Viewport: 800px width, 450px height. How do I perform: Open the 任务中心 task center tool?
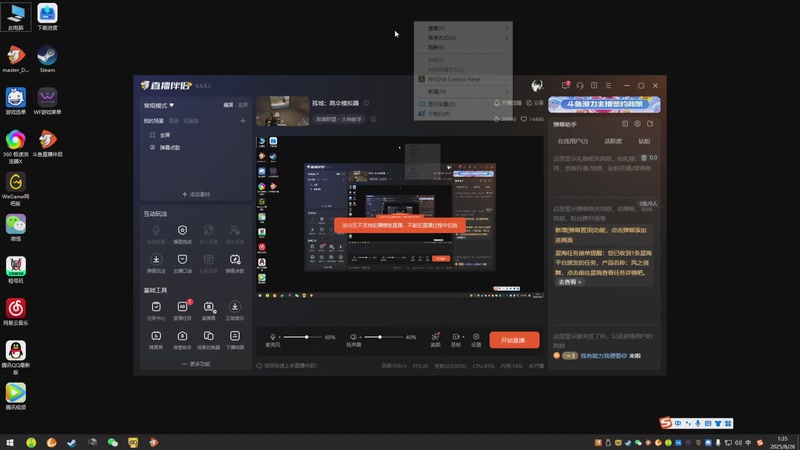pyautogui.click(x=156, y=310)
